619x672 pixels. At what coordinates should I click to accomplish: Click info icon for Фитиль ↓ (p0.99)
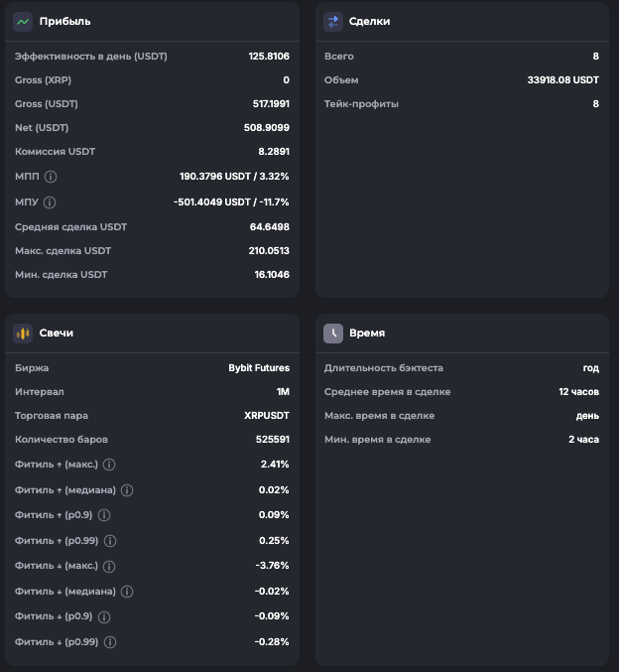click(110, 642)
